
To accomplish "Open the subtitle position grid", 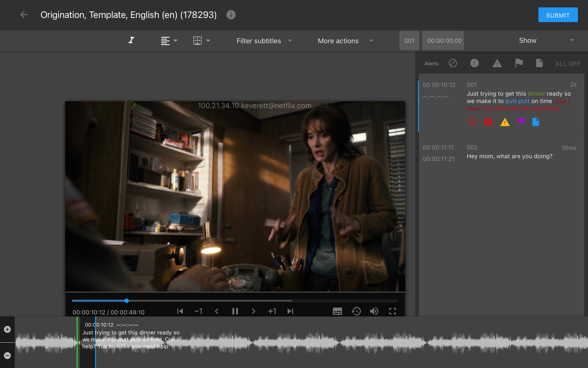I will tap(198, 41).
